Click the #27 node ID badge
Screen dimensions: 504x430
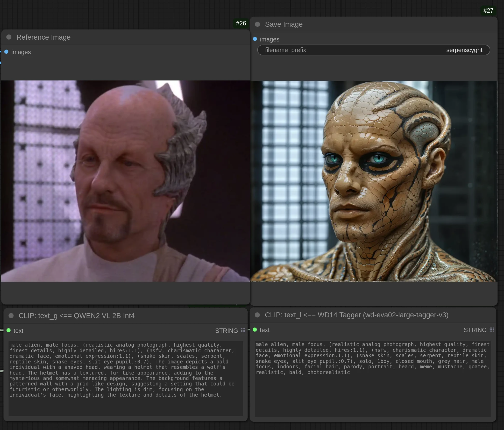click(488, 11)
